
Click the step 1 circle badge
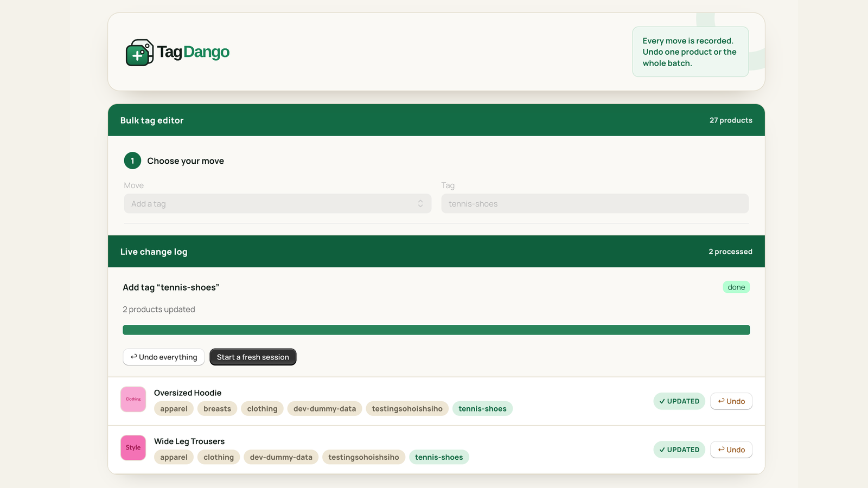132,160
